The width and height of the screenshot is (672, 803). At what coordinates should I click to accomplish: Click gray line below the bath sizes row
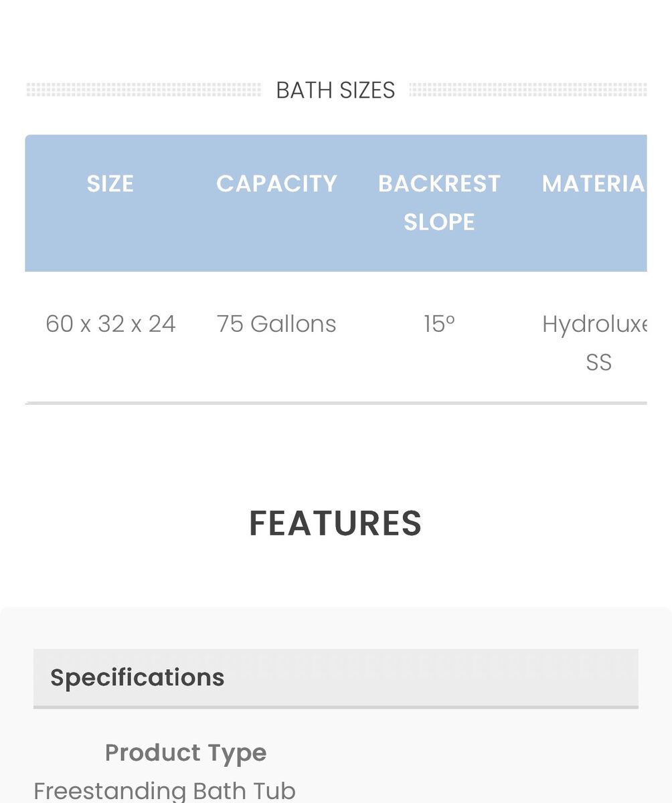tap(336, 403)
